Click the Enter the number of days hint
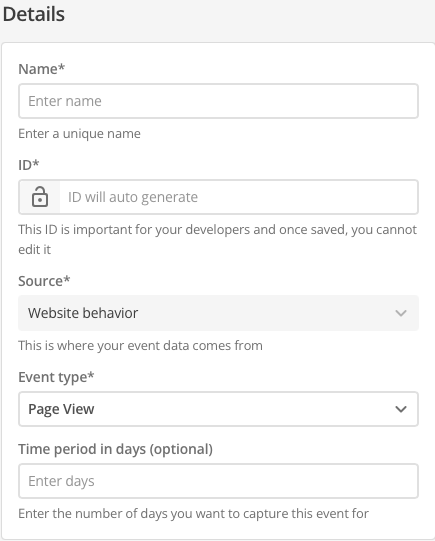435x541 pixels. click(x=194, y=514)
